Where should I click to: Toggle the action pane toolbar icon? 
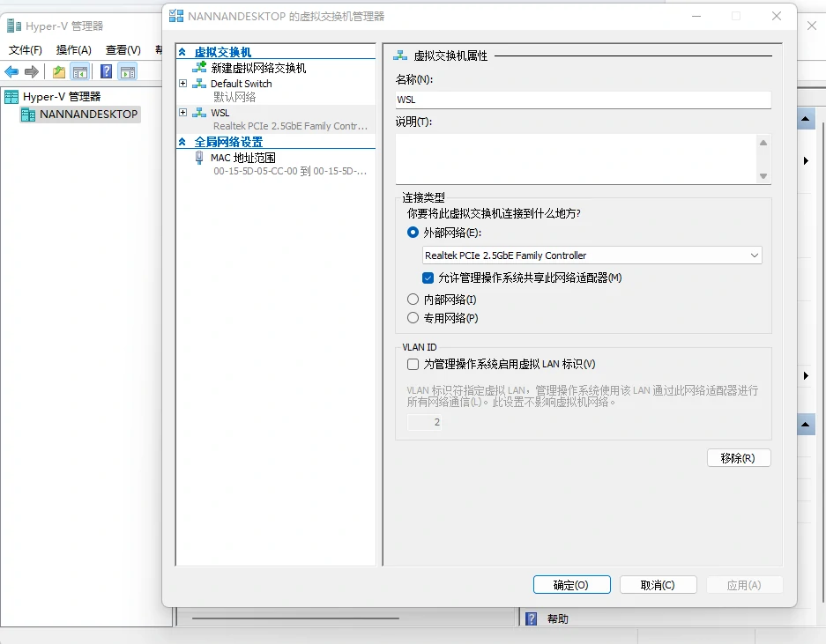pyautogui.click(x=128, y=71)
